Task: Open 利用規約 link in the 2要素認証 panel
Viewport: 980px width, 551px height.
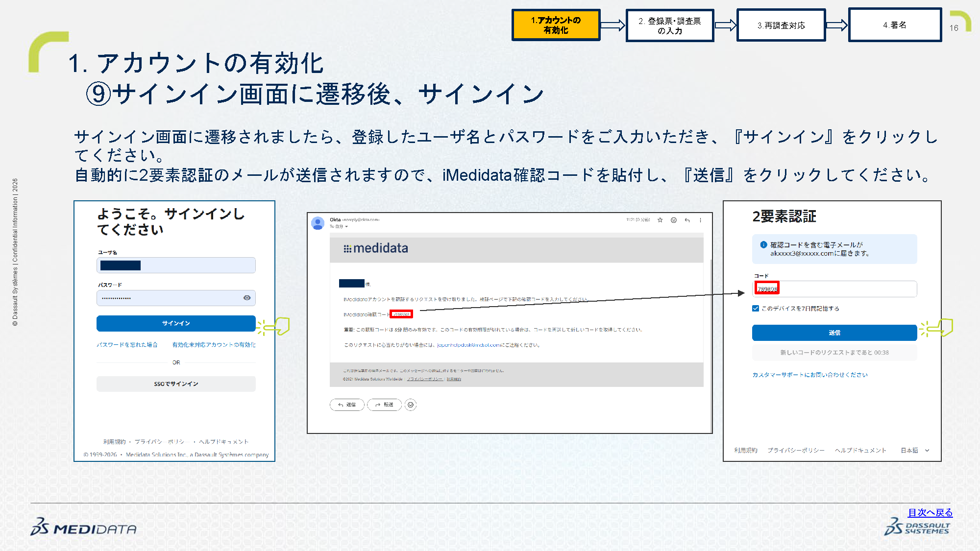Action: click(x=745, y=450)
